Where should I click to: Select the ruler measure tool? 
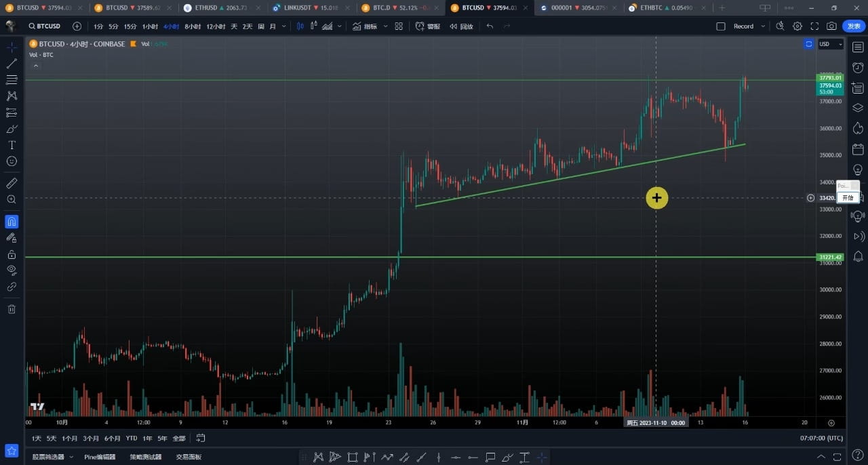(12, 183)
